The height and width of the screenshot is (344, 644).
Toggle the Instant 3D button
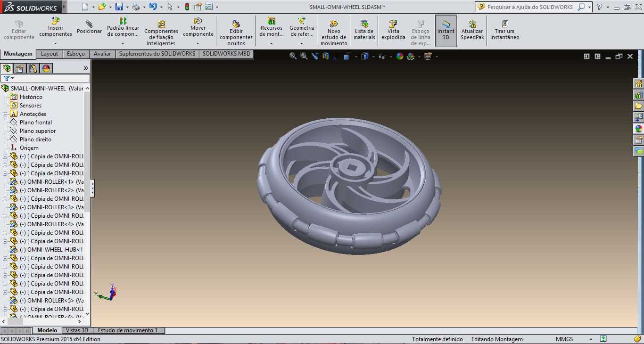pos(446,31)
